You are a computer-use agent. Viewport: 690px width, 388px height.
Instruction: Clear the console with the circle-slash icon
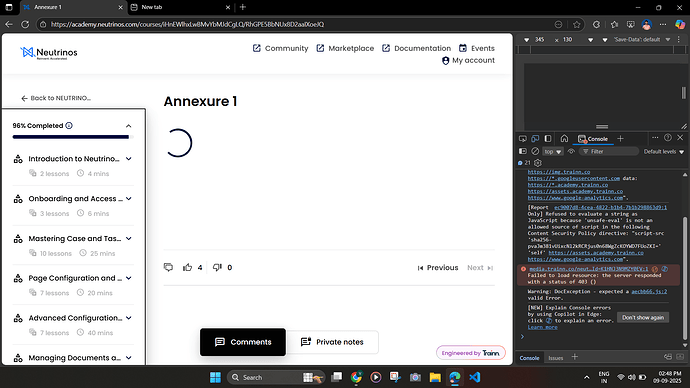click(x=535, y=151)
